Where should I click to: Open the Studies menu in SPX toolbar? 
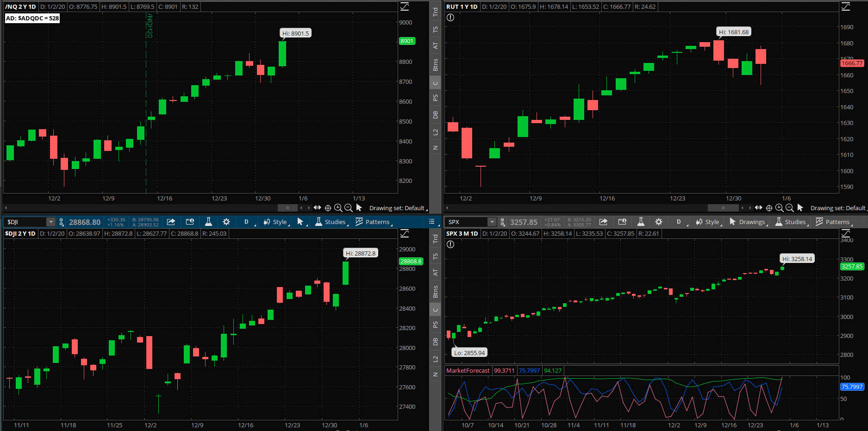point(792,222)
